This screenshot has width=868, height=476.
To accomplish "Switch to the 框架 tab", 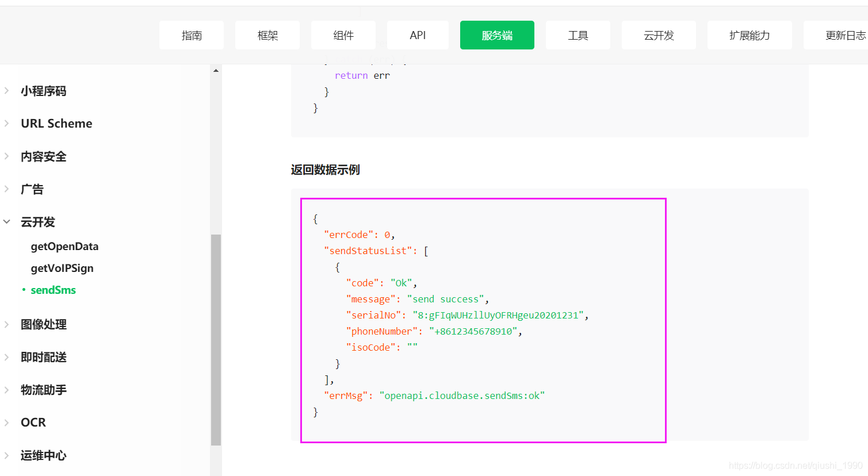I will click(x=267, y=35).
